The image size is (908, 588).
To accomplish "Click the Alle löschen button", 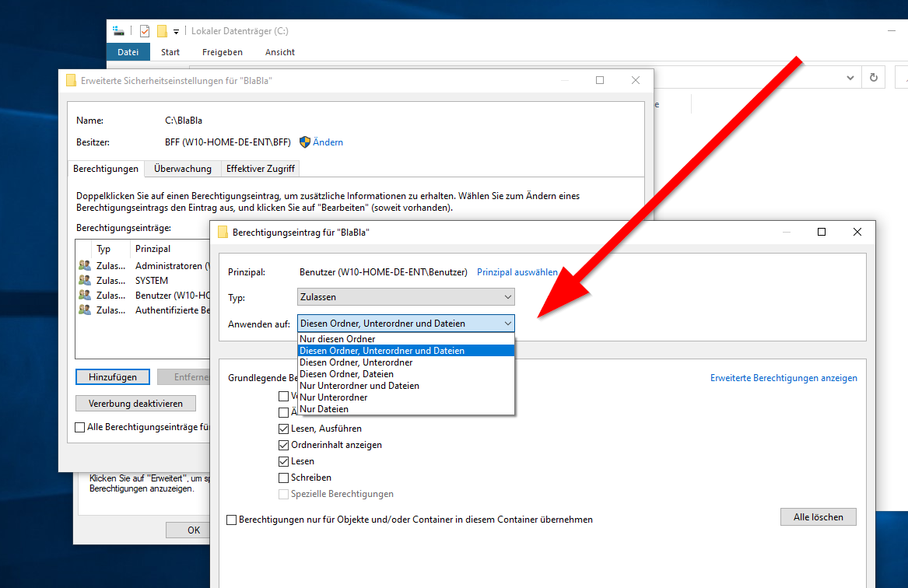I will [x=819, y=516].
